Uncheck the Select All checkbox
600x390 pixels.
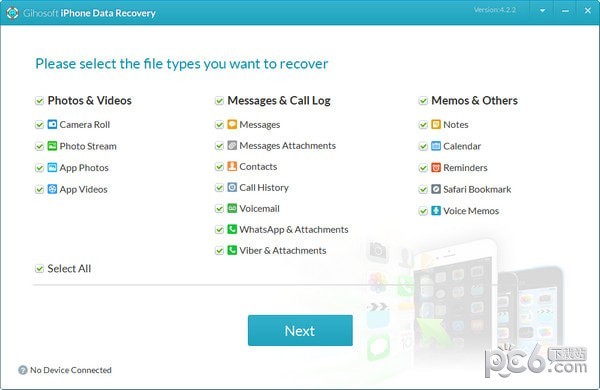[39, 269]
